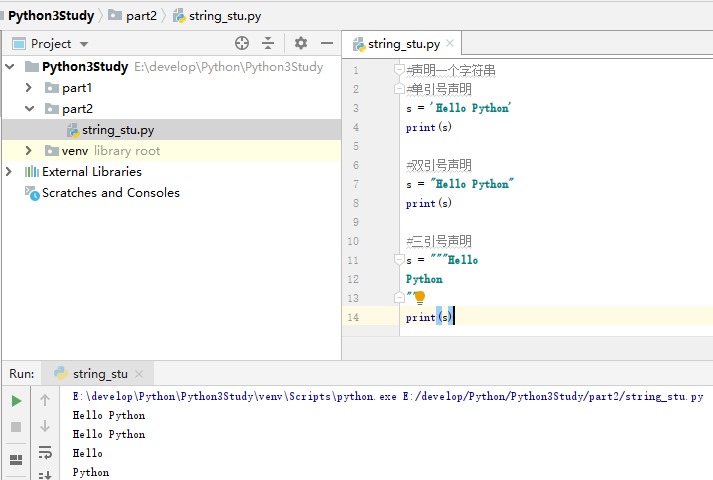
Task: Open the Project view dropdown
Action: [x=84, y=44]
